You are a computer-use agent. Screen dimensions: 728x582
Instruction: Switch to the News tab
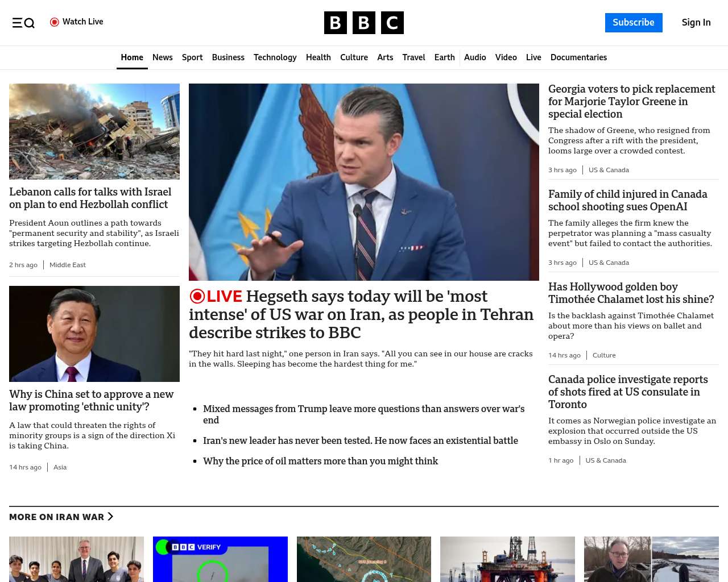(x=162, y=57)
